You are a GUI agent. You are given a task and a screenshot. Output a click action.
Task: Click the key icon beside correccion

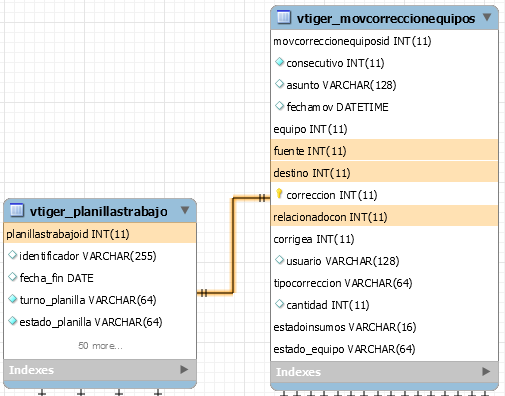(x=279, y=193)
